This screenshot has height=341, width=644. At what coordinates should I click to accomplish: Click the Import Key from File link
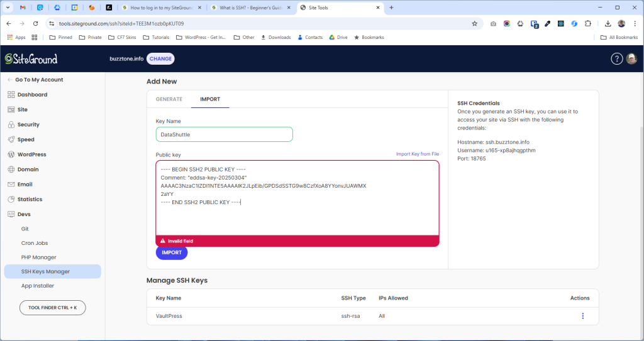417,154
